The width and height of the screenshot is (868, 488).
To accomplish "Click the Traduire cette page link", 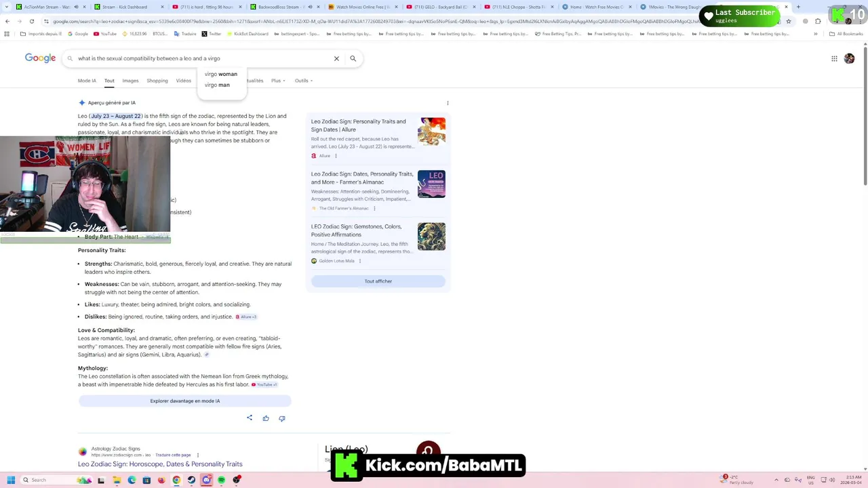I will 173,455.
